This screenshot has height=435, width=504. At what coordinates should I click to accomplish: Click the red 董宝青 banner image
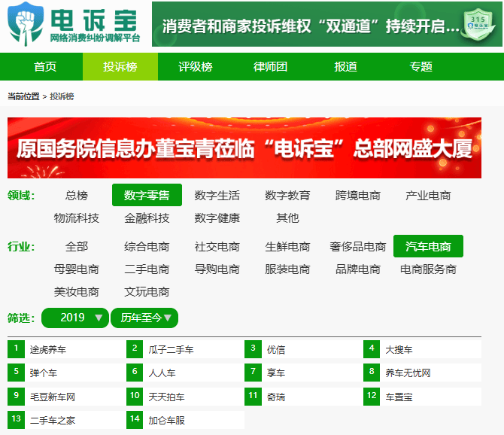click(244, 148)
